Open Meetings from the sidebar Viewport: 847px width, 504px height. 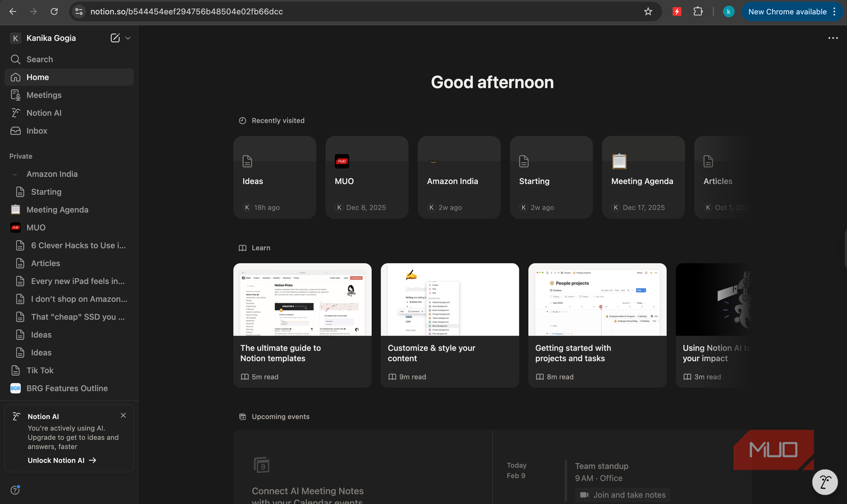coord(44,95)
